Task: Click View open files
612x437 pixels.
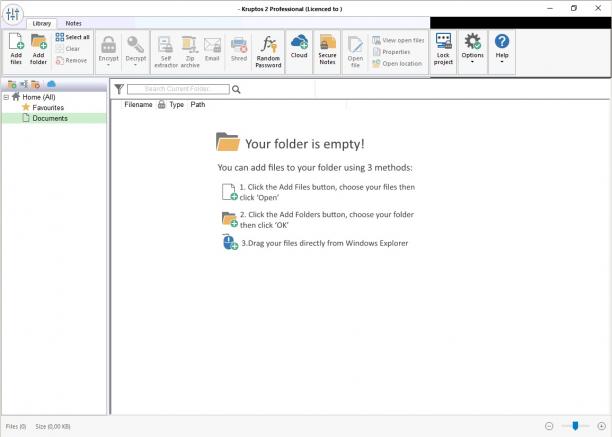Action: pos(398,40)
